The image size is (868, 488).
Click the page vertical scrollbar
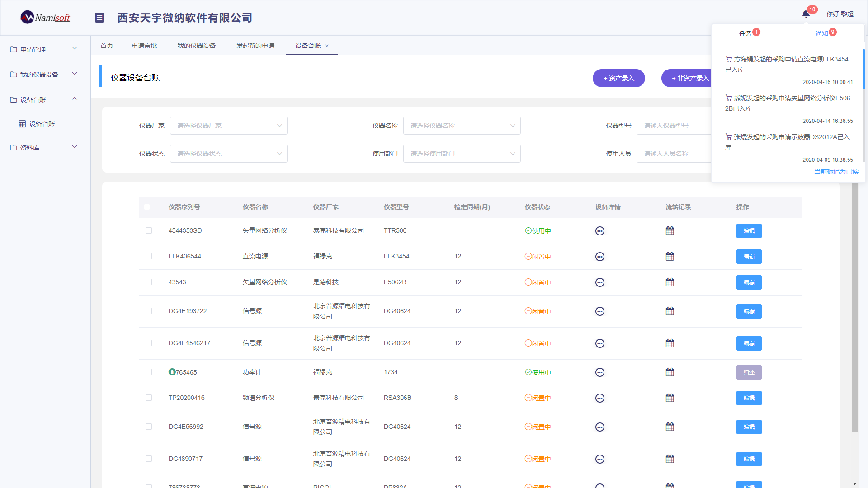click(854, 307)
